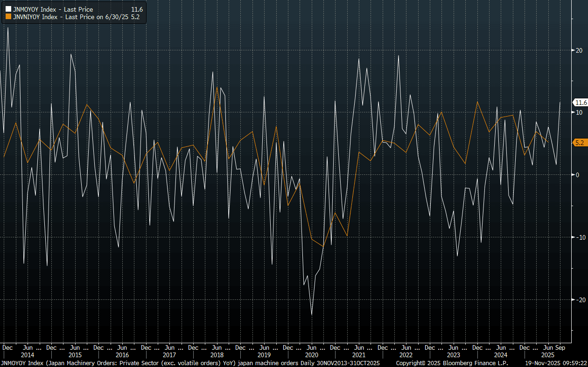Click the orange JNVNIYOY legend color swatch
Image resolution: width=588 pixels, height=367 pixels.
[8, 17]
